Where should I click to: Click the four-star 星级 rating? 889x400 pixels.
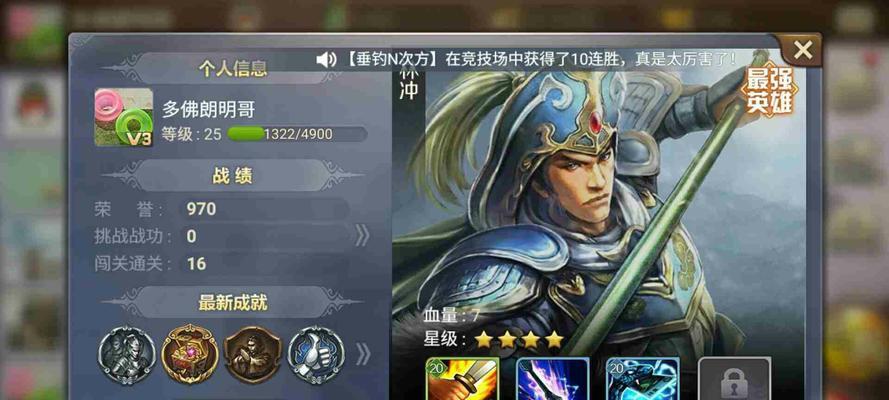click(519, 339)
